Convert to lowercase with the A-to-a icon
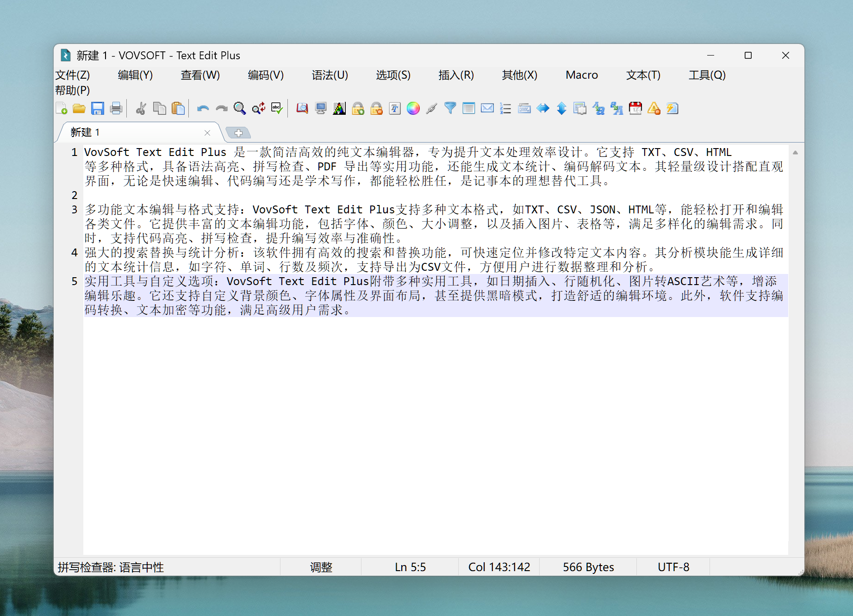This screenshot has height=616, width=853. point(598,109)
